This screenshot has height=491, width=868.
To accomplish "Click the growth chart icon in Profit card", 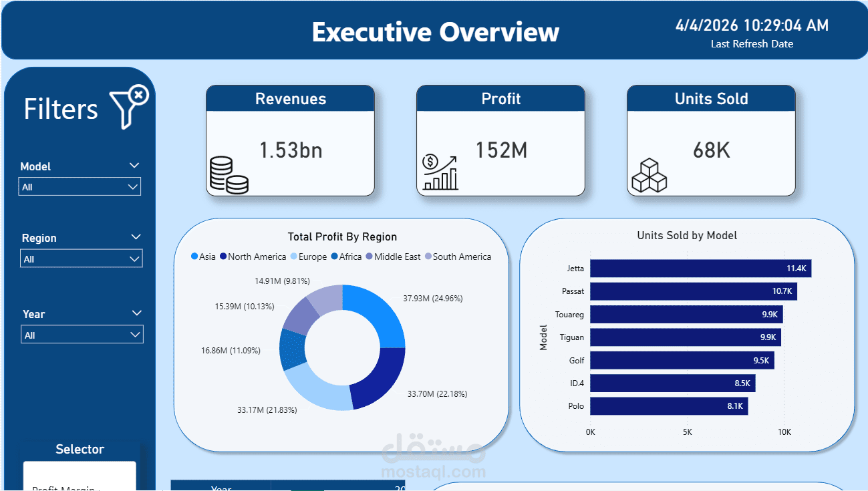I will click(440, 173).
